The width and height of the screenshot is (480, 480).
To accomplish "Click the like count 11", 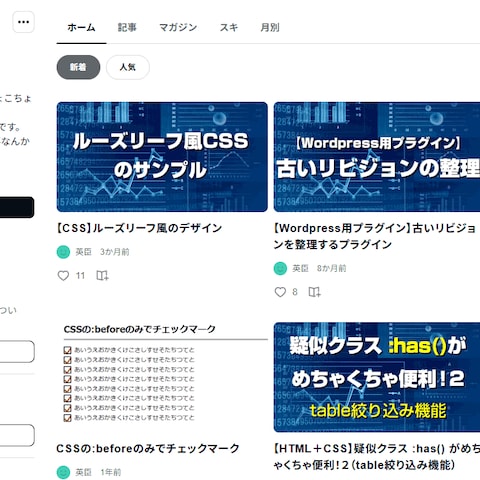I will coord(80,276).
